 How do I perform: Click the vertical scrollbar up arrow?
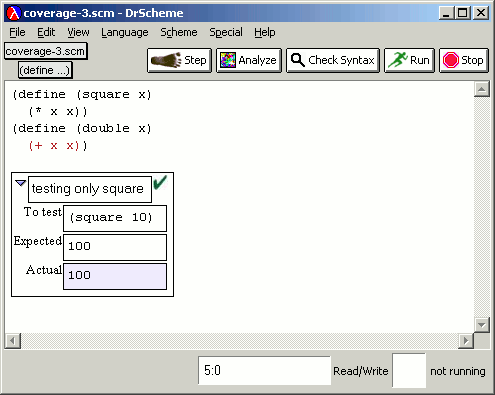[x=482, y=89]
